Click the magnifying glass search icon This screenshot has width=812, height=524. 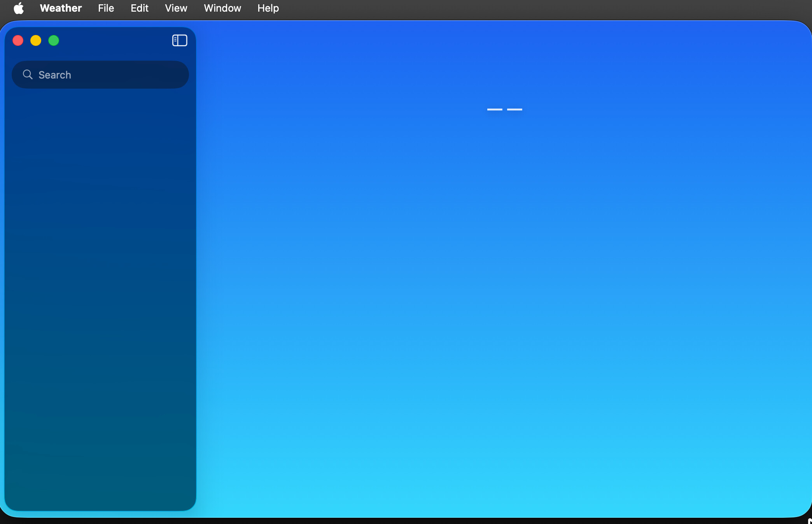point(28,74)
